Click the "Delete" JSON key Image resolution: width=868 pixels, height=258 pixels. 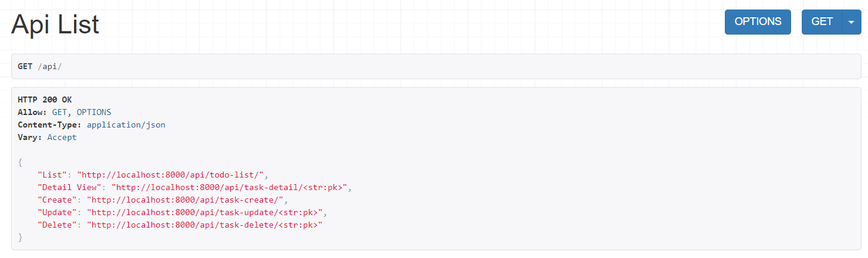pyautogui.click(x=57, y=225)
